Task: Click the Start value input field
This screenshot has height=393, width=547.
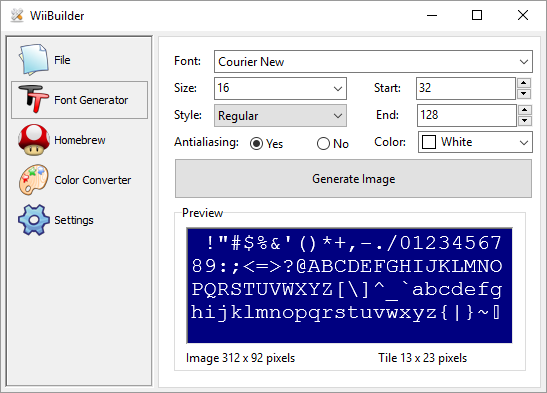Action: point(466,88)
